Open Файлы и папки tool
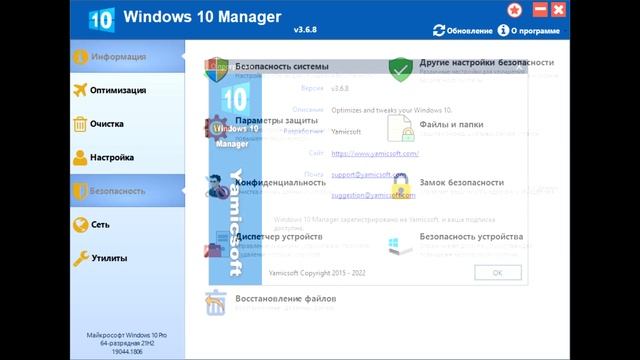The image size is (640, 360). point(451,124)
